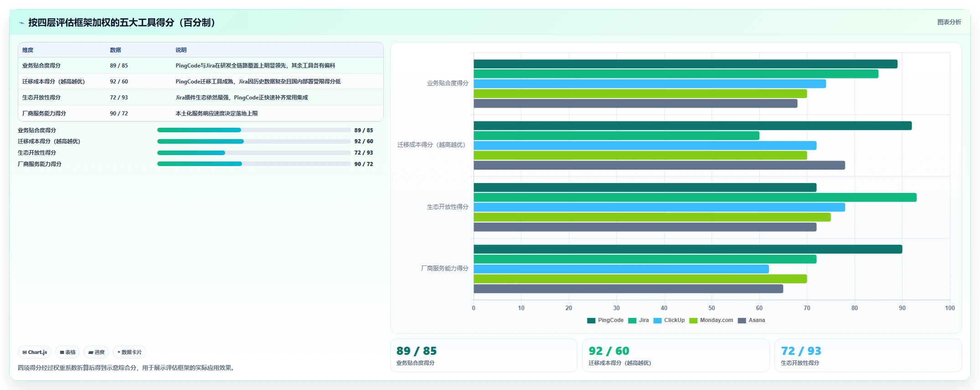Click the 迁移成本得分 progress bar
The height and width of the screenshot is (390, 980).
254,141
